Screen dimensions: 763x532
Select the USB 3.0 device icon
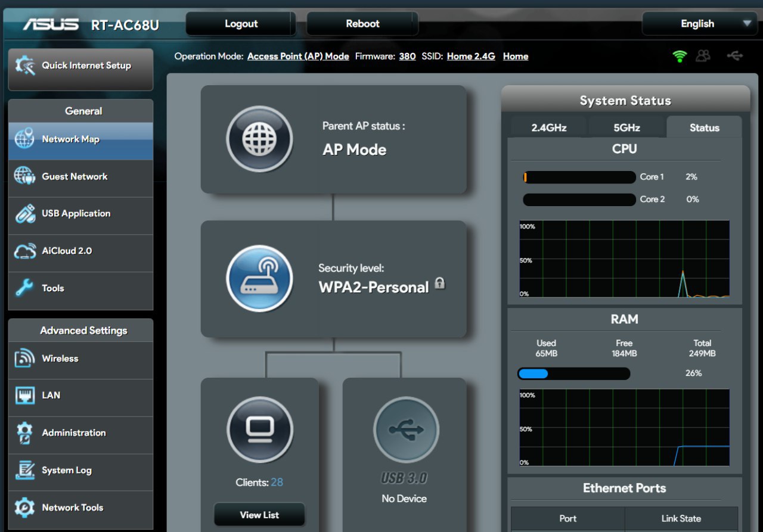(406, 430)
